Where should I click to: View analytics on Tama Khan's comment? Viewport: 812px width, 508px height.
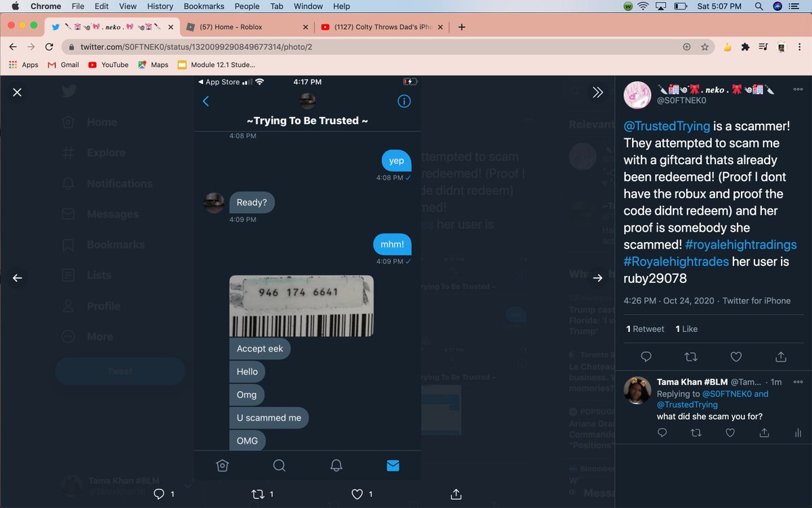point(798,433)
